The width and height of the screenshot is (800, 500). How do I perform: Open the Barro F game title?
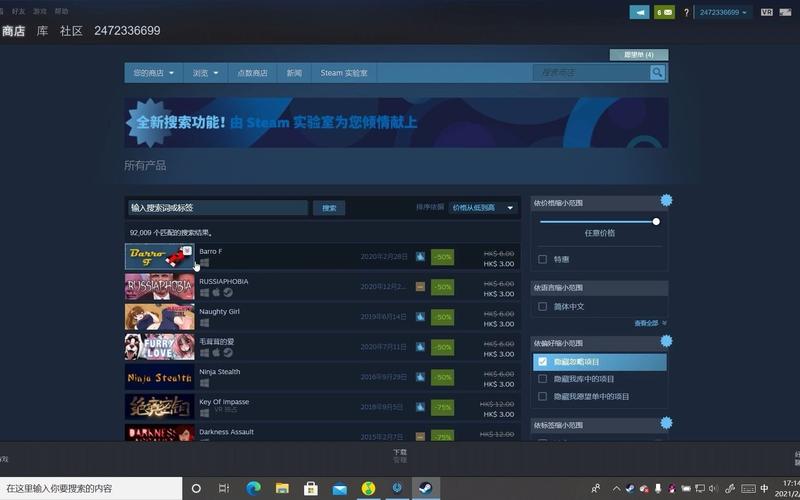click(211, 252)
